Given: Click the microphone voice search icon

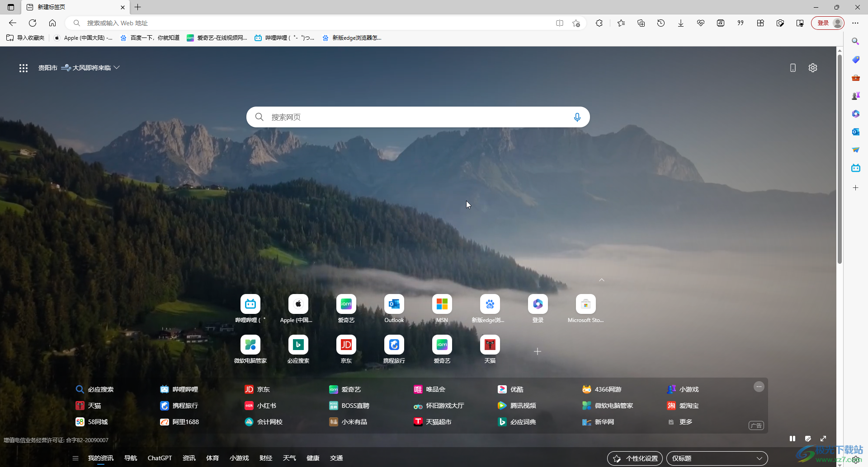Looking at the screenshot, I should (x=577, y=117).
